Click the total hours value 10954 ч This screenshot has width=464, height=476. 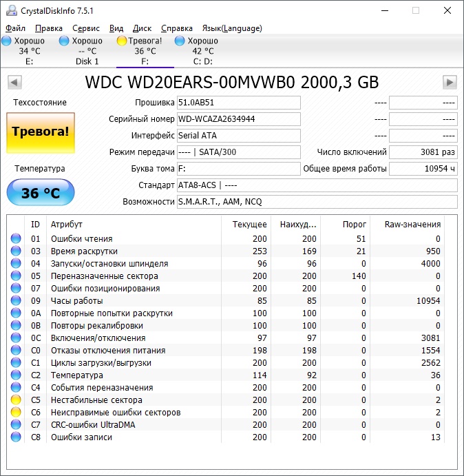(x=423, y=169)
